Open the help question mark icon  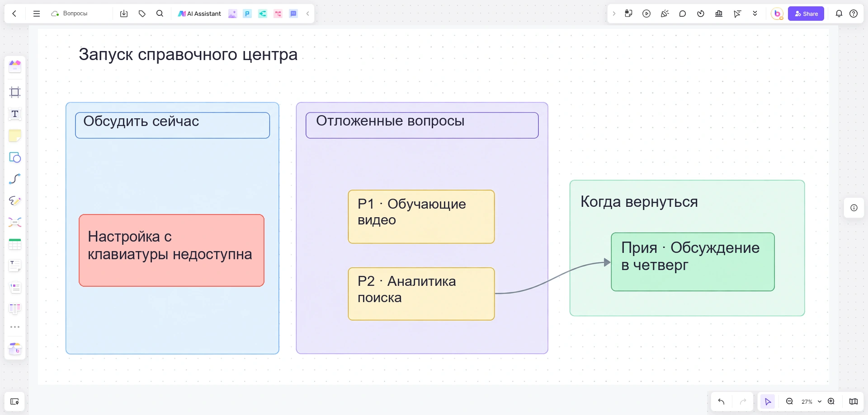click(854, 14)
